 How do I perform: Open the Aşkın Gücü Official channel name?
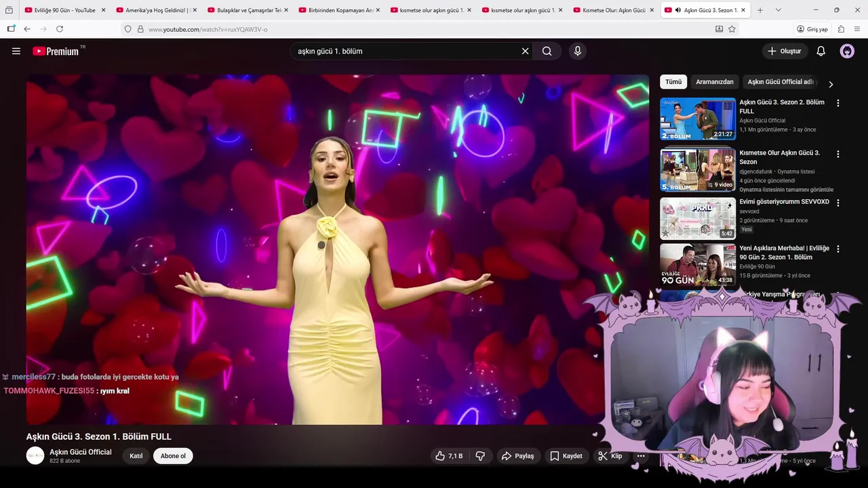[x=81, y=452]
